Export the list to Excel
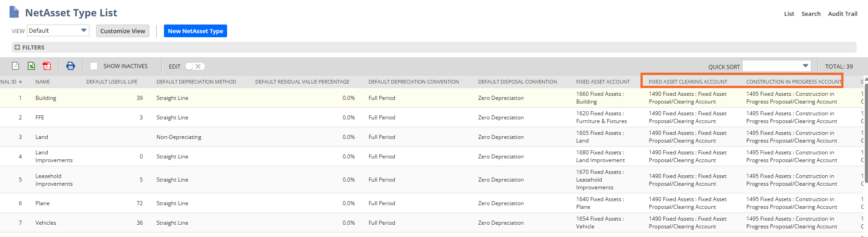 pyautogui.click(x=31, y=66)
